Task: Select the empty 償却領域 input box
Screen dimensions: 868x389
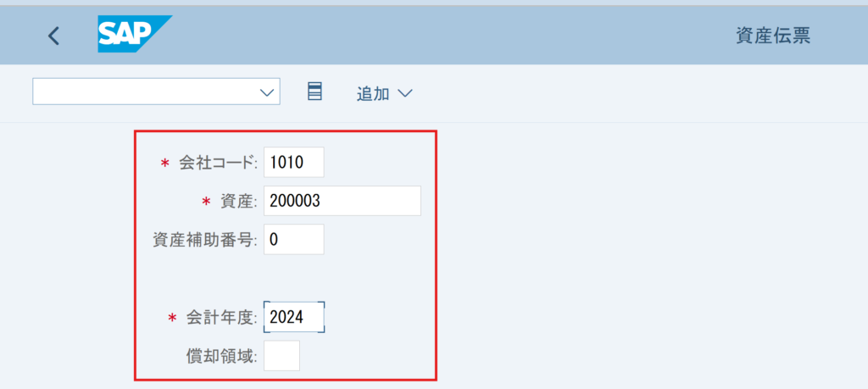Action: pos(281,356)
